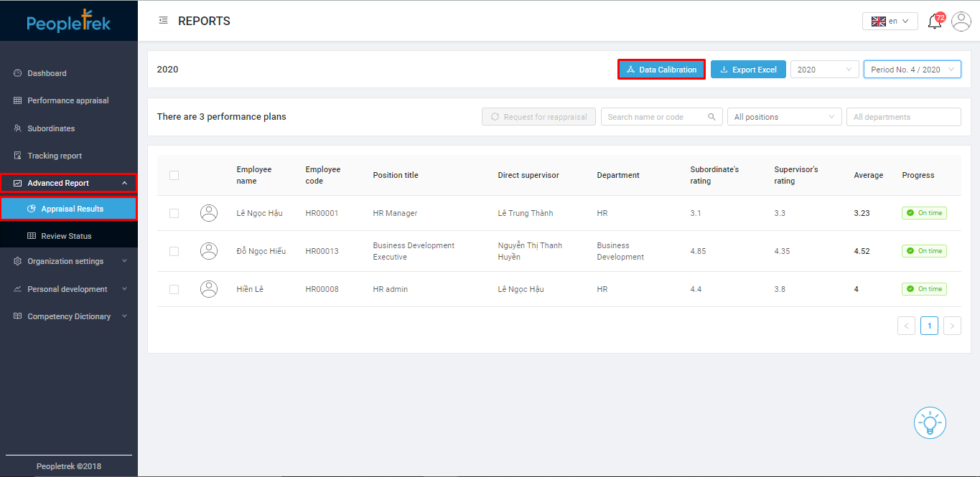This screenshot has width=980, height=477.
Task: Click Hiền Lê's avatar icon
Action: pos(209,289)
